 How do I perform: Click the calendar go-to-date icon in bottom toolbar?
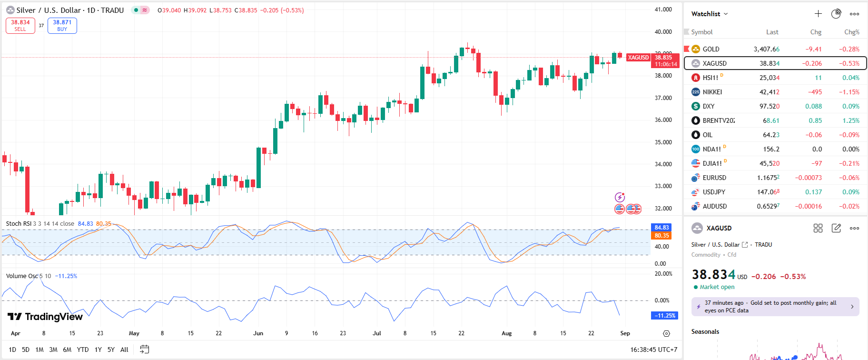tap(145, 350)
